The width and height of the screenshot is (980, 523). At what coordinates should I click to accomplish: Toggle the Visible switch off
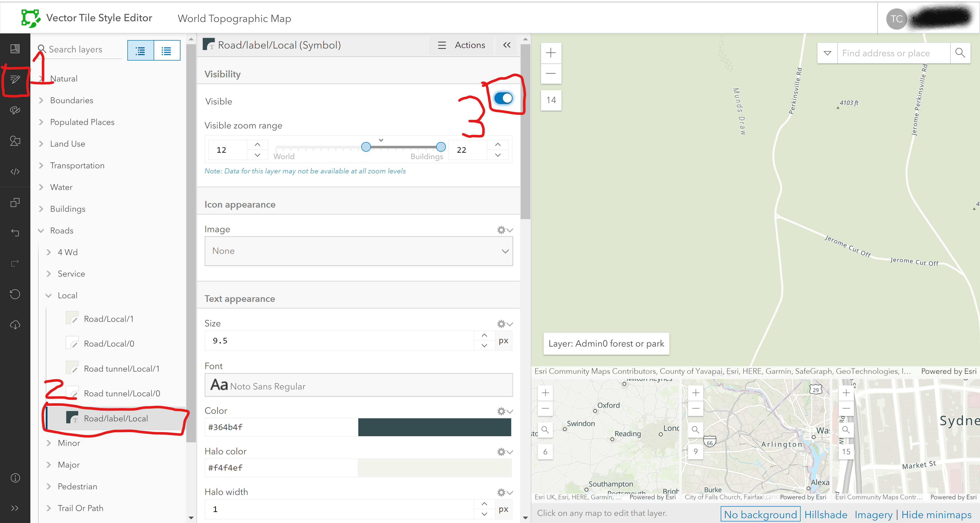click(503, 99)
